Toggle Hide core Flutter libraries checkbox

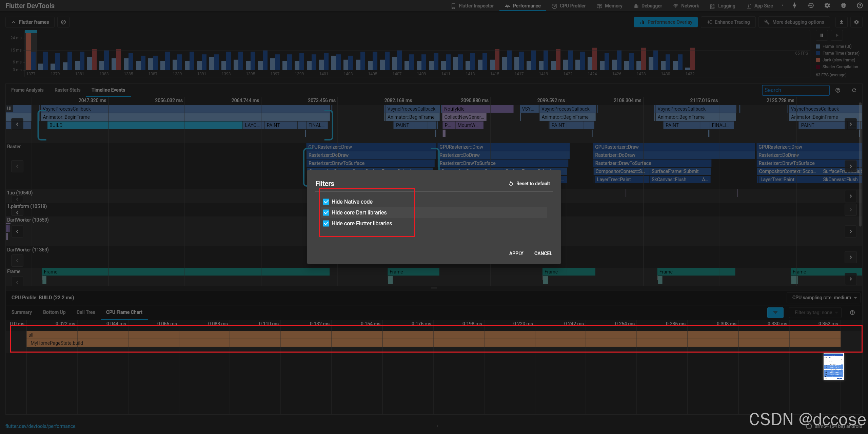(x=326, y=223)
